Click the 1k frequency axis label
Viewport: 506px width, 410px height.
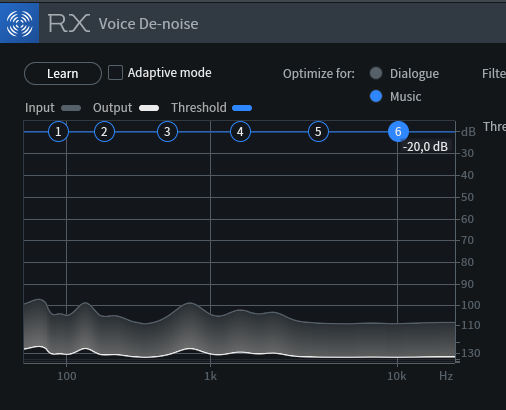tap(211, 376)
